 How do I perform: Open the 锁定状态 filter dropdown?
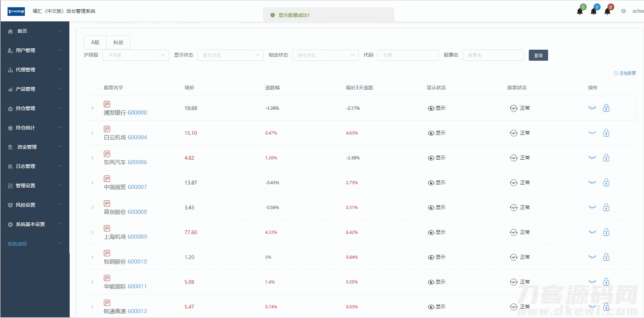coord(325,55)
